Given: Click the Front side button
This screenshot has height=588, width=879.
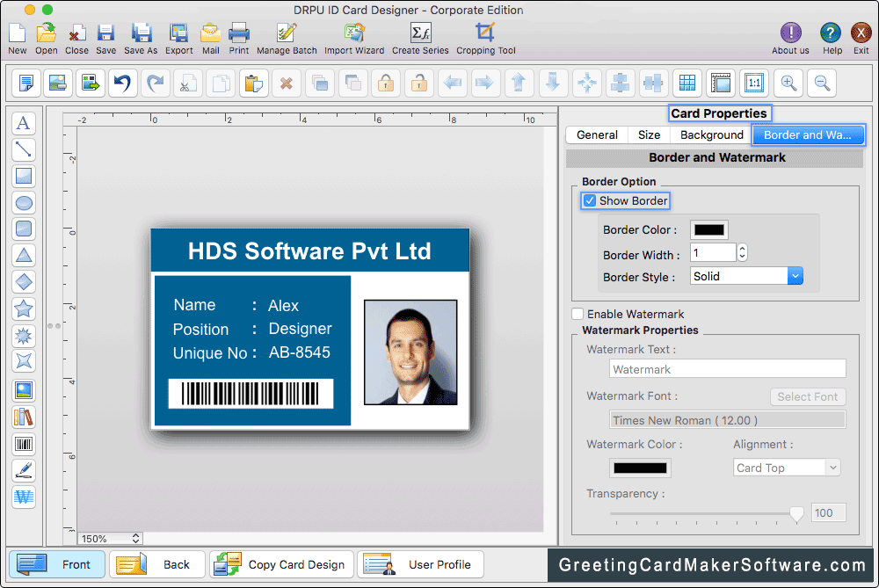Looking at the screenshot, I should 56,564.
